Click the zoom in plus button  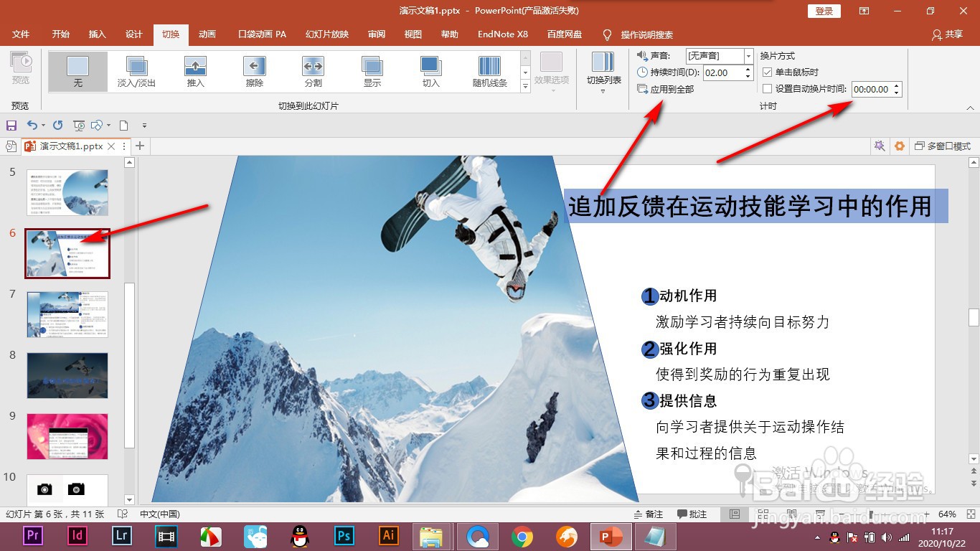click(x=925, y=514)
